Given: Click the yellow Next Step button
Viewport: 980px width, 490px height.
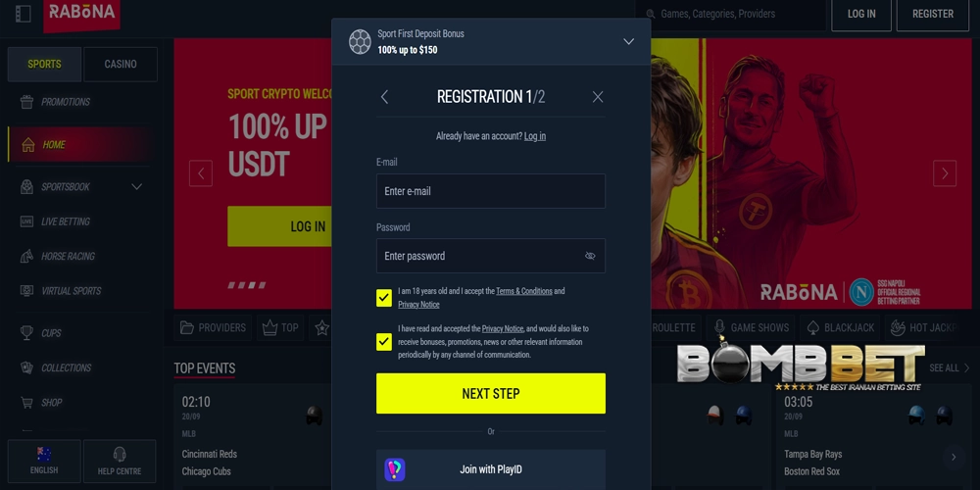Looking at the screenshot, I should tap(491, 394).
